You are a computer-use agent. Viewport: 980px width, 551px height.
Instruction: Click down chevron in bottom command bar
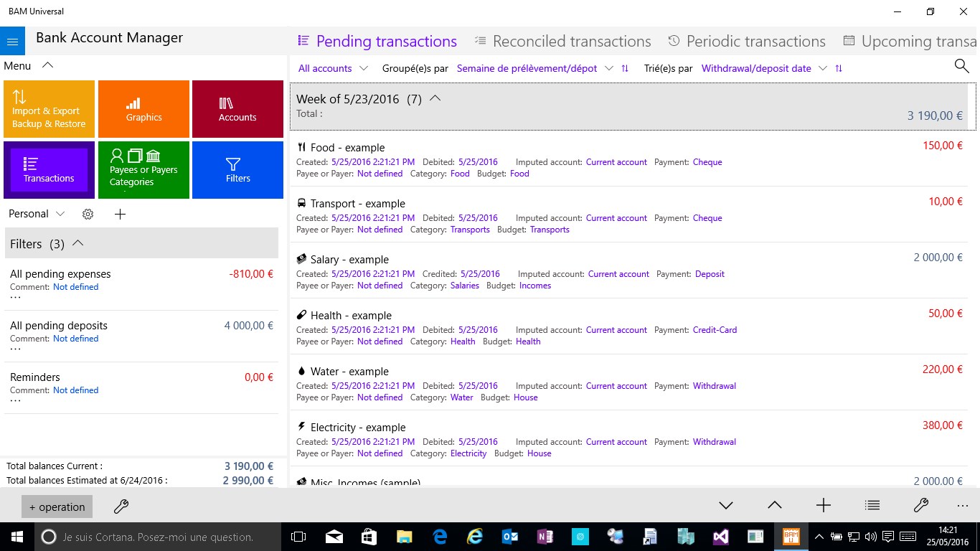point(726,505)
